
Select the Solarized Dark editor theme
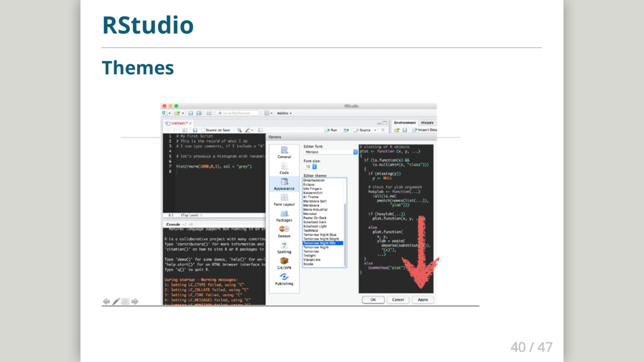pyautogui.click(x=314, y=222)
